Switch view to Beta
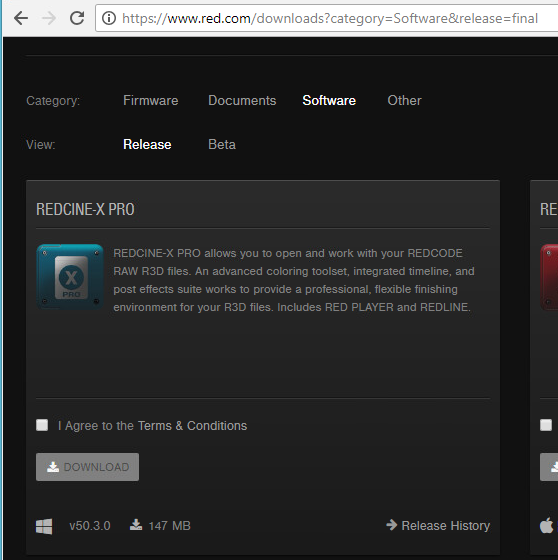Screen dimensions: 558x560 click(x=222, y=144)
